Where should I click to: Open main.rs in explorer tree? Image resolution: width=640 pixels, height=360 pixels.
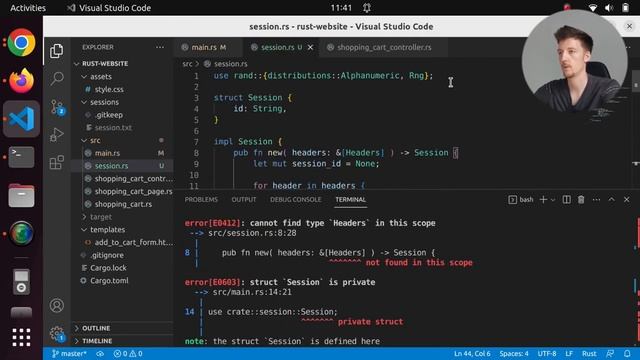[122, 153]
